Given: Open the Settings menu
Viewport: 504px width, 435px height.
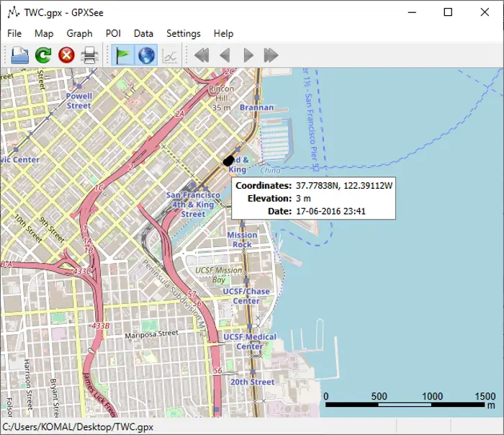Looking at the screenshot, I should point(183,33).
